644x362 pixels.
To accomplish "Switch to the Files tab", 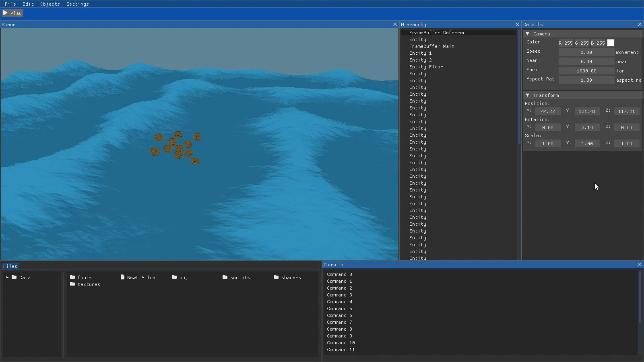I will (x=10, y=266).
